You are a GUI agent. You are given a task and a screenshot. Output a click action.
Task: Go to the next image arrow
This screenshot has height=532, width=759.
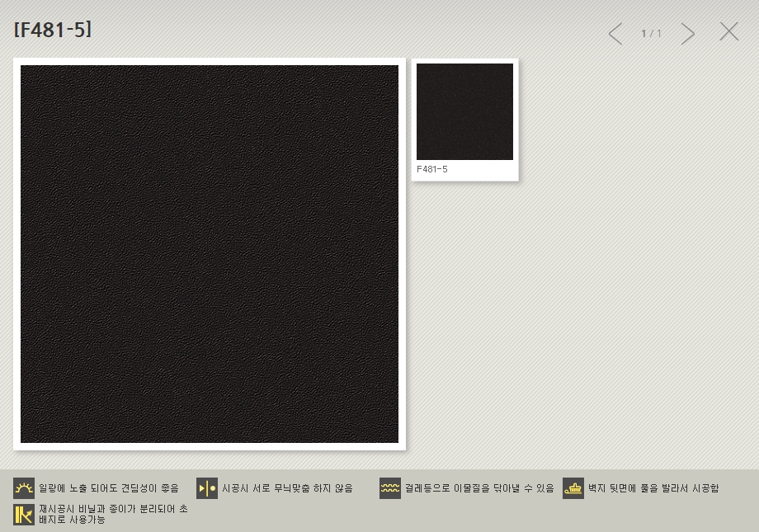pos(687,34)
